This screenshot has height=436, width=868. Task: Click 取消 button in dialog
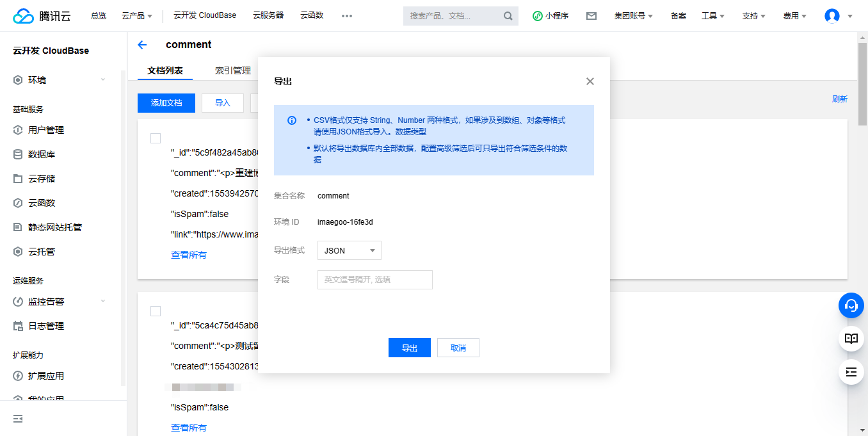458,348
